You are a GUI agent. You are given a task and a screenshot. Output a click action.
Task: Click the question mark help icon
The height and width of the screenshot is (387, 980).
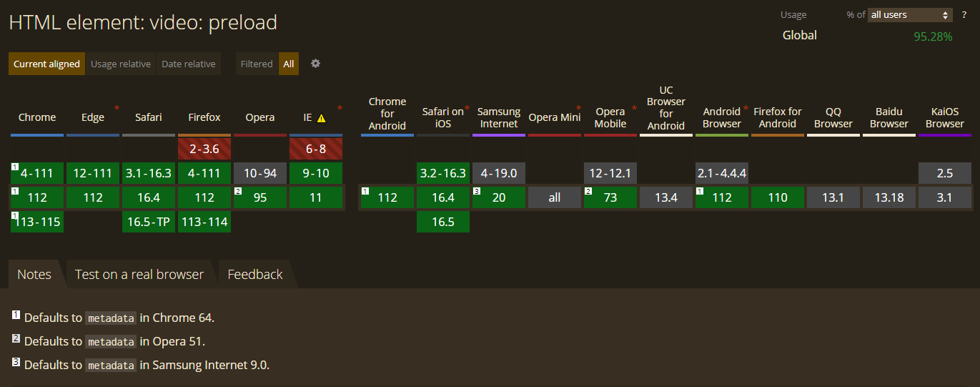(x=964, y=15)
